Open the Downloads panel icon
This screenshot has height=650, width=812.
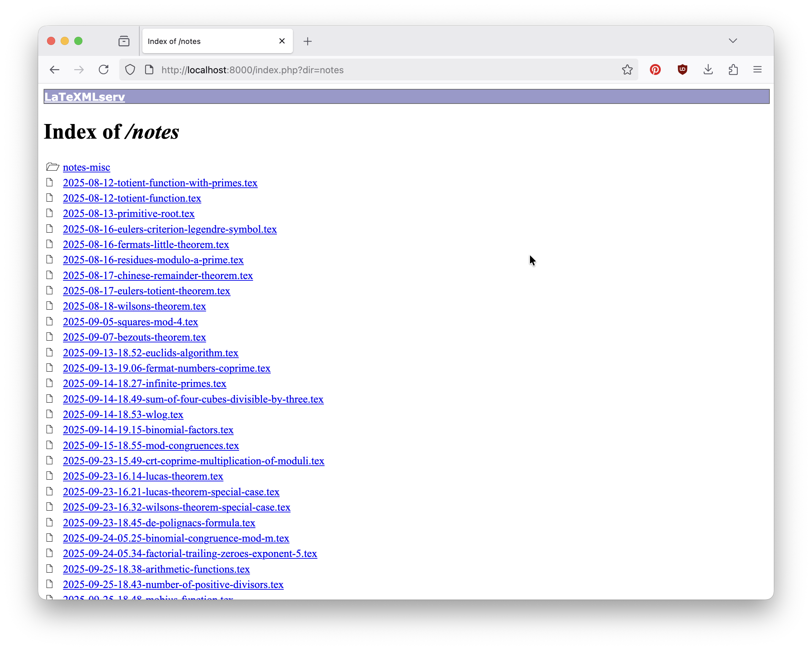[x=708, y=70]
